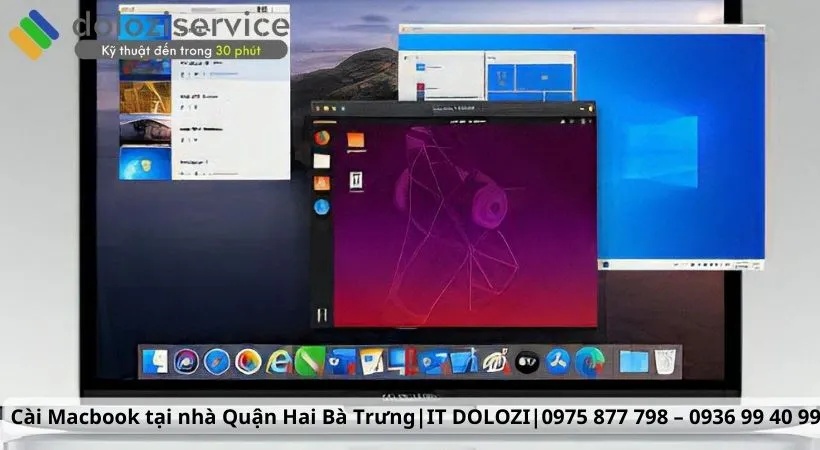The width and height of the screenshot is (820, 450).
Task: Open the Trash in the macOS dock
Action: pos(665,362)
